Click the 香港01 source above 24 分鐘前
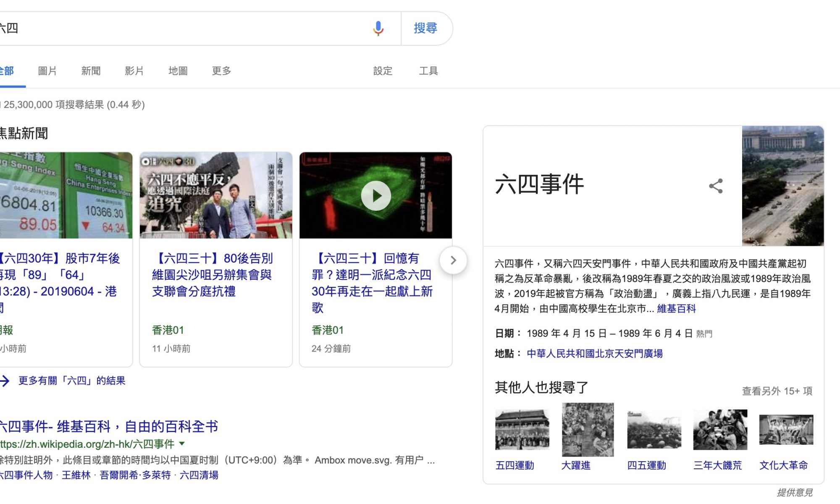840x504 pixels. [x=328, y=330]
